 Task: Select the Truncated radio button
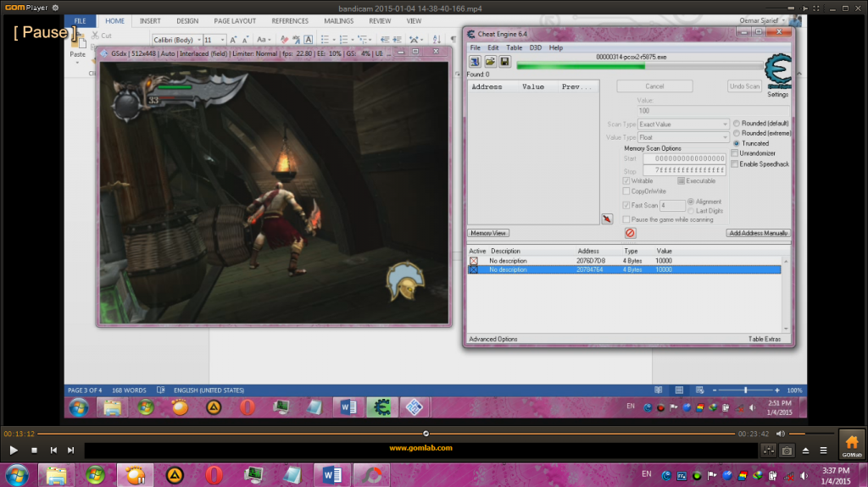tap(737, 143)
